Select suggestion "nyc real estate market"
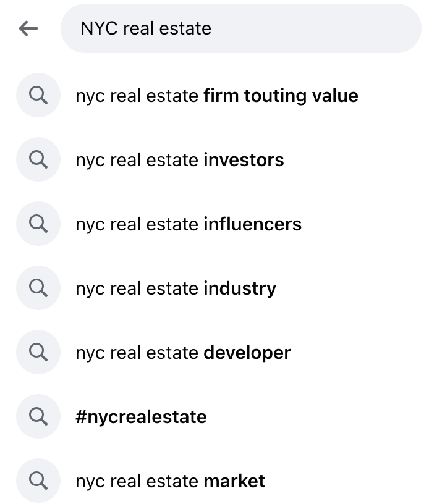The width and height of the screenshot is (429, 504). (171, 481)
